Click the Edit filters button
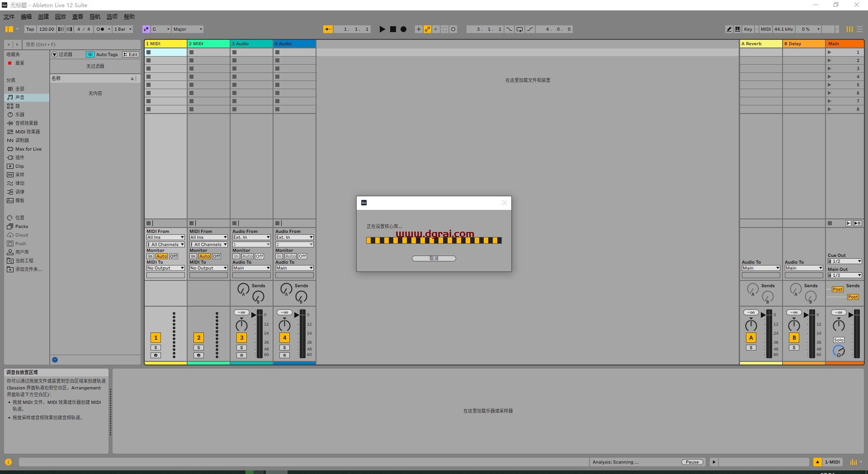868x474 pixels. [131, 54]
